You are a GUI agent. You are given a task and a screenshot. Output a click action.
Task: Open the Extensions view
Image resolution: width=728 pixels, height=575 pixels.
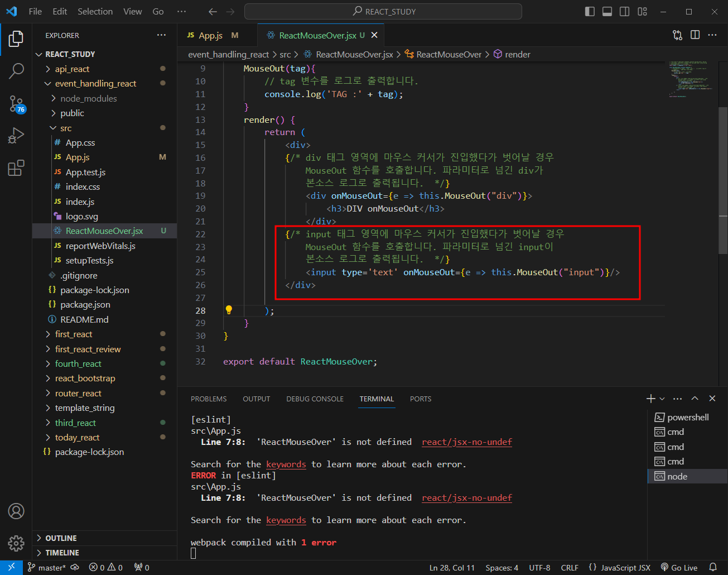click(x=16, y=168)
